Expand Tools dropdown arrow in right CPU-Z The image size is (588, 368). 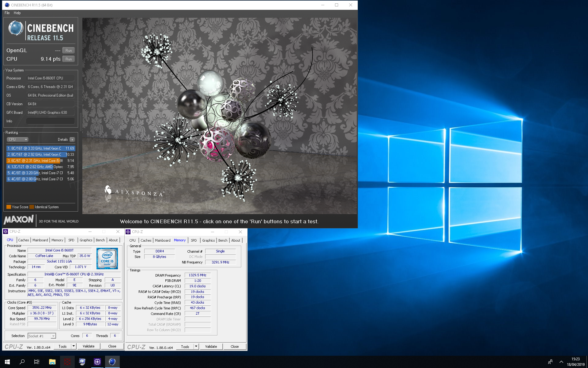[x=196, y=347]
